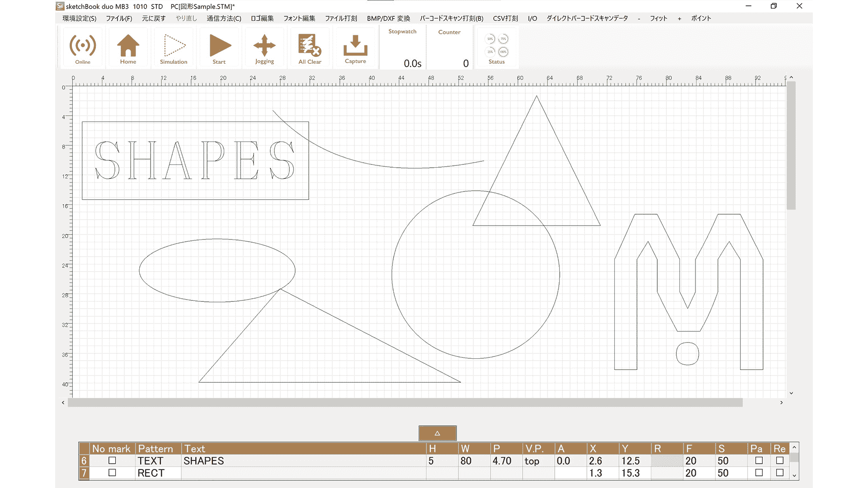Open バーコードスキャン打刻(B) menu
Viewport: 868px width, 488px height.
coord(451,19)
